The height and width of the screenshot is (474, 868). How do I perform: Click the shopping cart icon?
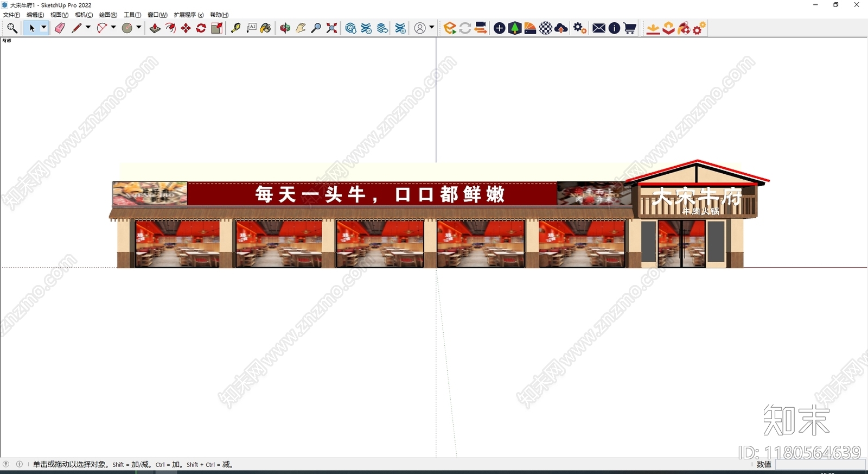[630, 28]
